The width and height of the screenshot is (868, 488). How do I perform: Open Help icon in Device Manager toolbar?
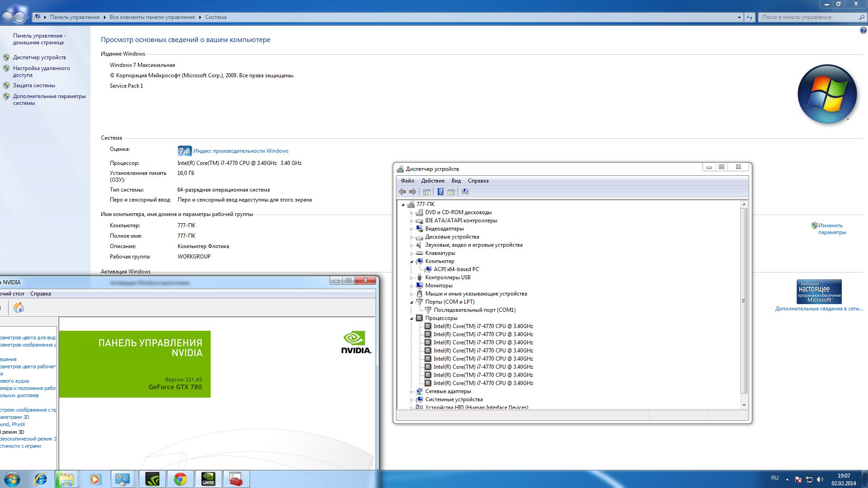point(440,192)
